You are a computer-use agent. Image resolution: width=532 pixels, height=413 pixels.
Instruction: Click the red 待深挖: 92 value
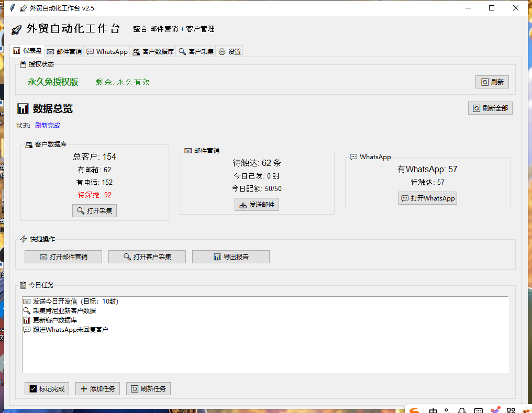point(95,195)
